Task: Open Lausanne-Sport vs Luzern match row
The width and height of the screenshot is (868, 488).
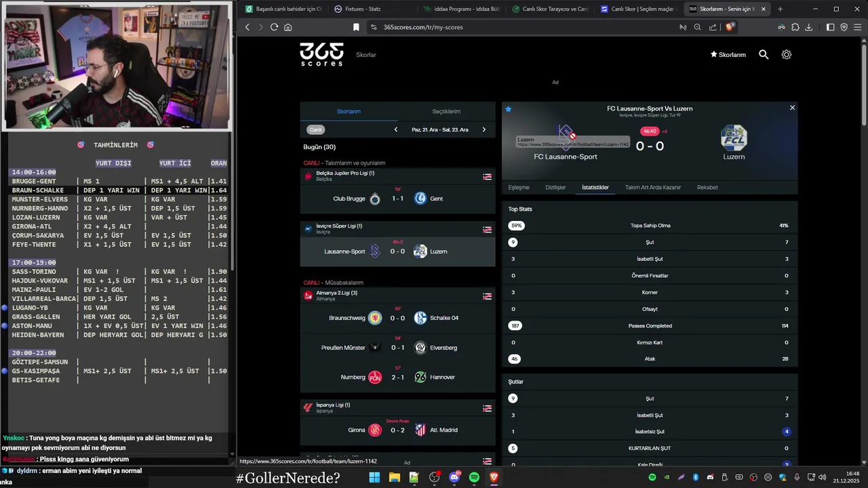Action: [398, 251]
